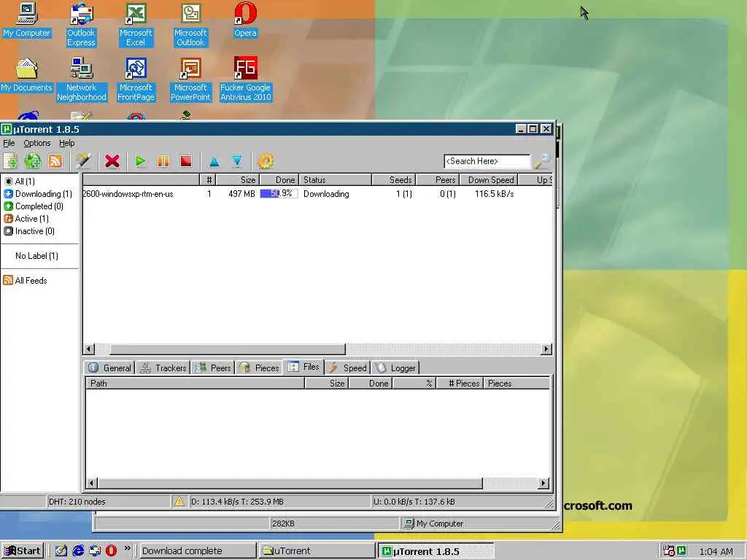Open the File menu

point(9,143)
